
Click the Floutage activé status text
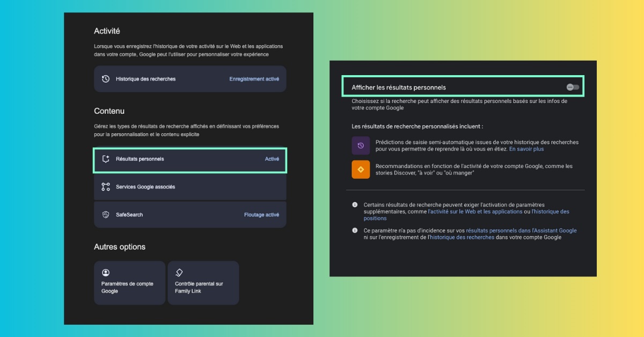click(x=261, y=215)
